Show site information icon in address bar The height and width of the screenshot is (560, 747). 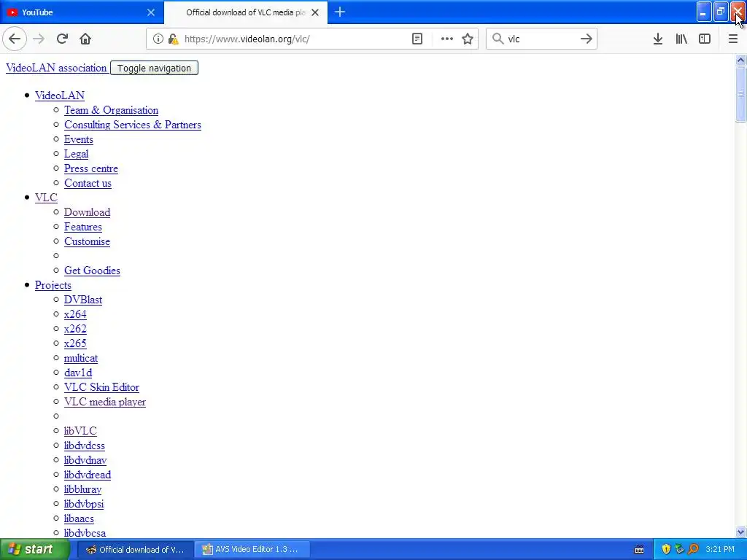158,39
